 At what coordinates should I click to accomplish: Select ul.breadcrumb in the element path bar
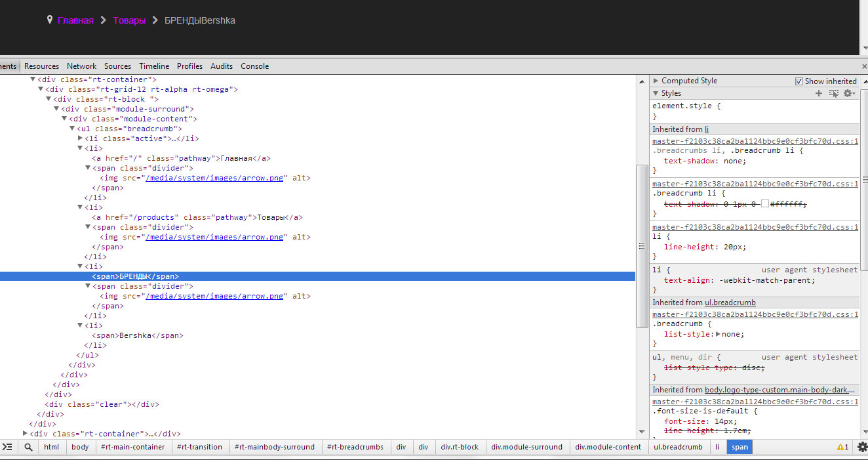678,447
